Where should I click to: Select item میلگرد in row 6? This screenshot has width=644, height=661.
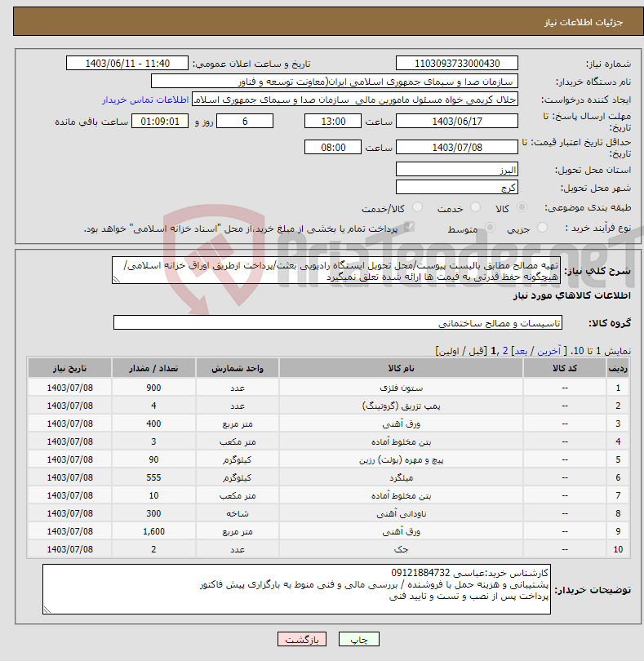click(x=401, y=477)
